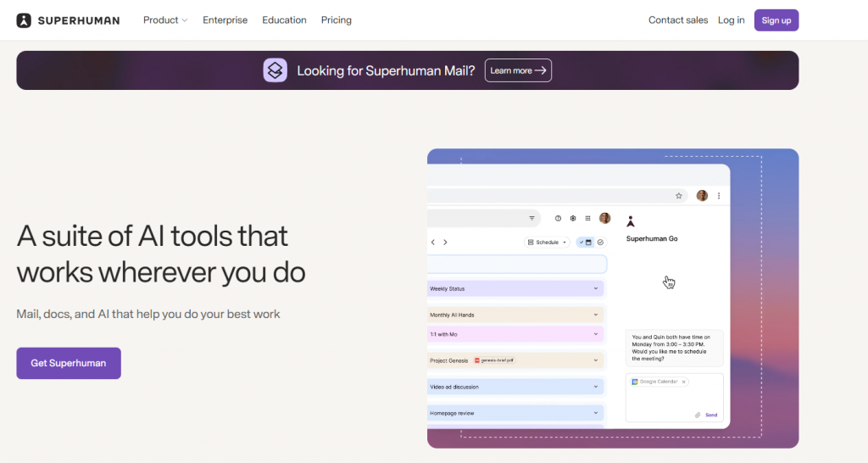Viewport: 868px width, 463px height.
Task: Click the attachment paperclip icon
Action: [698, 415]
